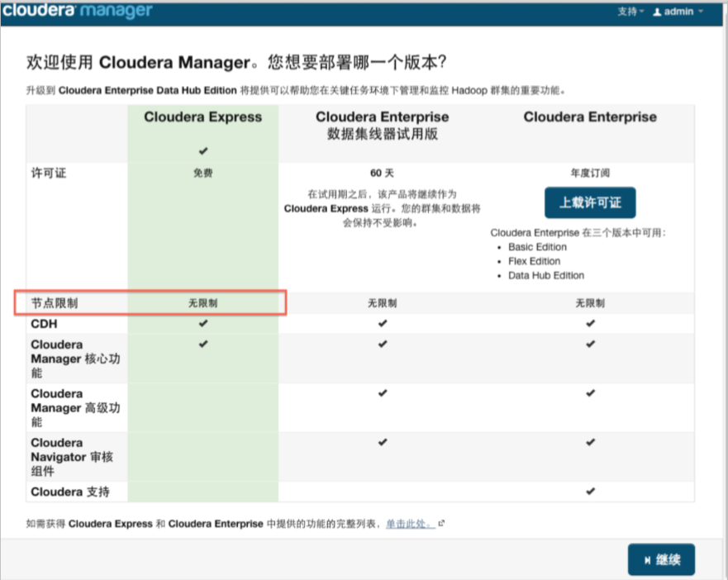Image resolution: width=728 pixels, height=580 pixels.
Task: Click 高级功能 checkmark in Enterprise column
Action: (590, 393)
